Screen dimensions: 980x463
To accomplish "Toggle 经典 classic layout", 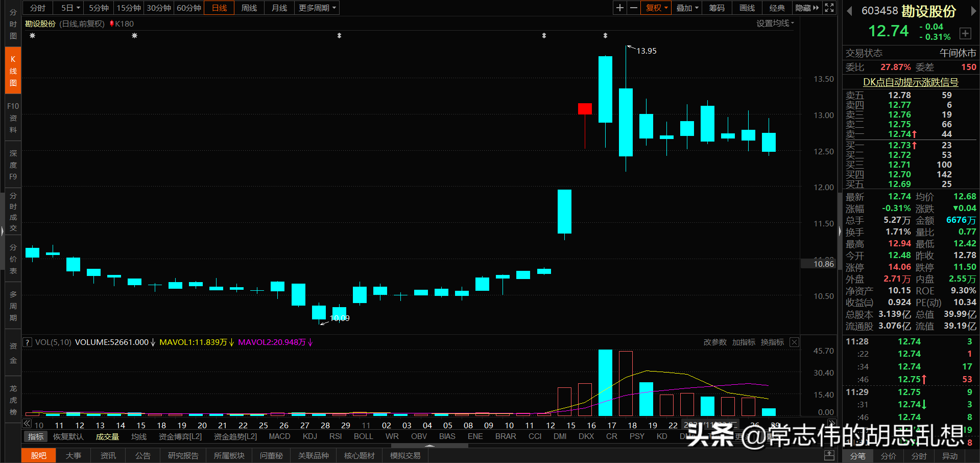I will click(x=777, y=8).
